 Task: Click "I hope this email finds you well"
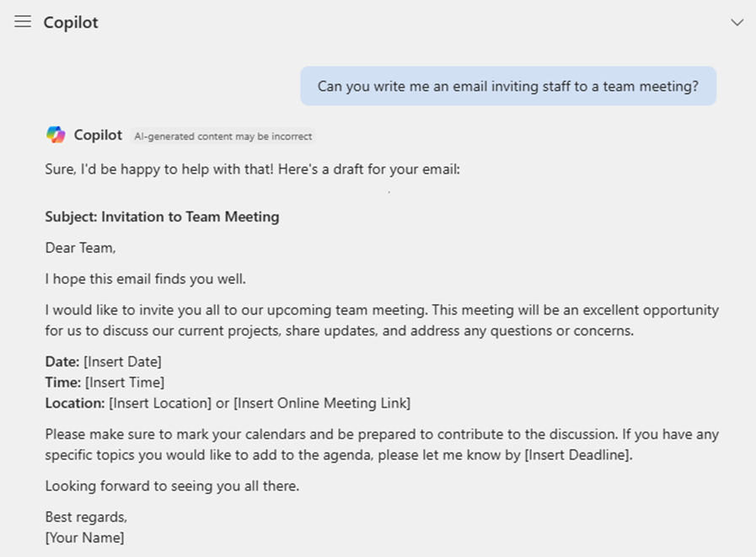click(x=145, y=278)
